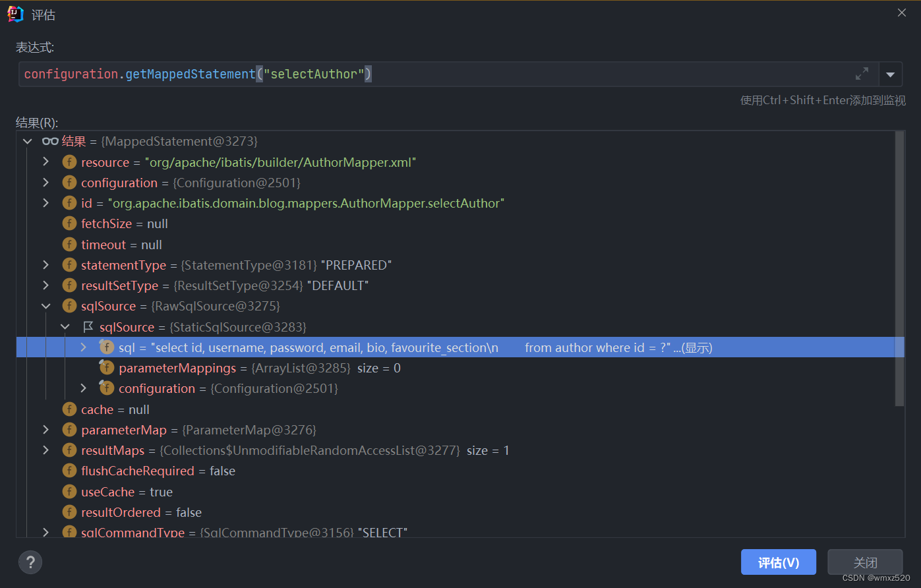Click the field icon beside resultSetType

(69, 285)
